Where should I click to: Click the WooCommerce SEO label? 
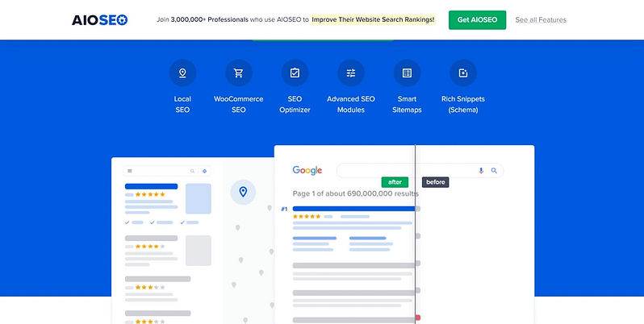pyautogui.click(x=239, y=104)
